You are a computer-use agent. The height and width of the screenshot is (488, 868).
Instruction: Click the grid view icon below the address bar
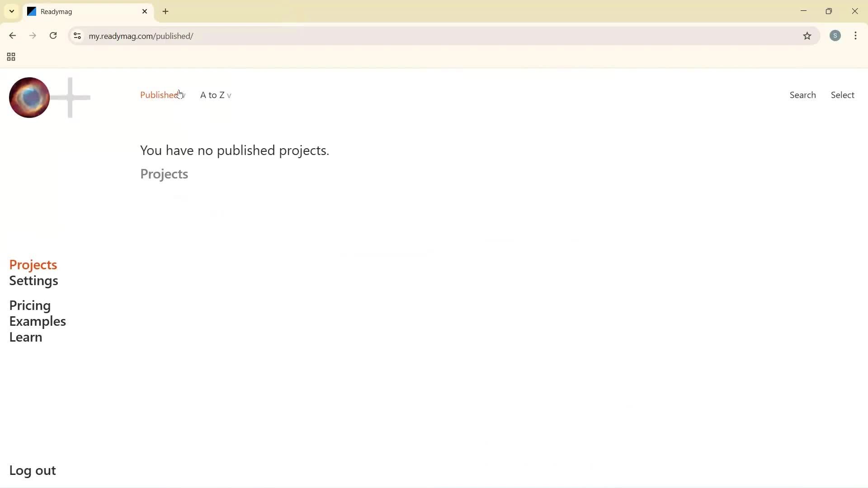click(10, 57)
